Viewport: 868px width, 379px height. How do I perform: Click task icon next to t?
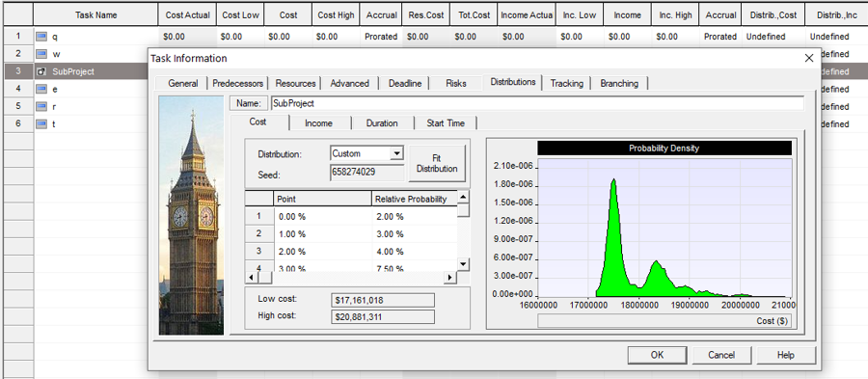41,124
